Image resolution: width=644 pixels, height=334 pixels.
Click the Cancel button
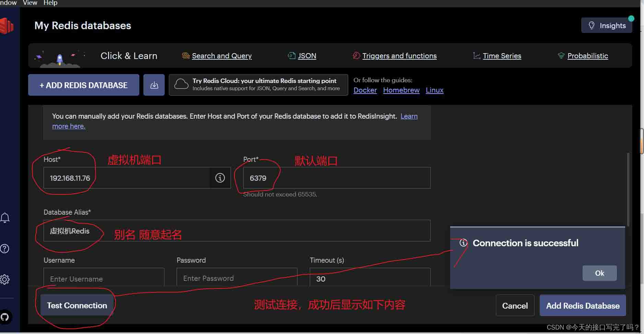coord(515,306)
